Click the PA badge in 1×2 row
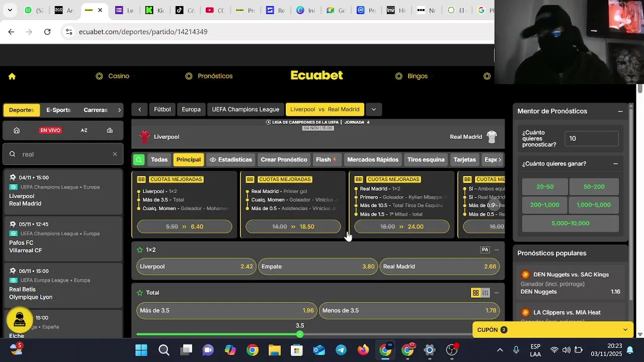 pos(485,250)
